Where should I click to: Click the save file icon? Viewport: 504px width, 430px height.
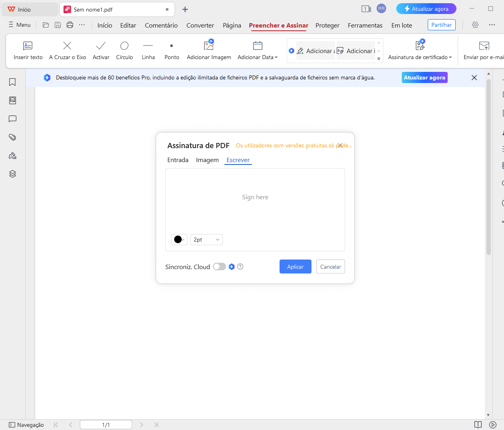[58, 25]
